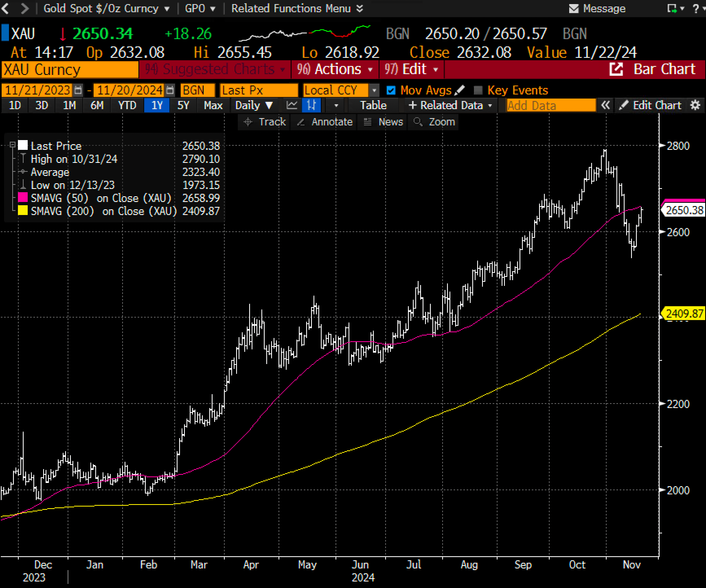Viewport: 706px width, 588px height.
Task: Go forward with the right arrow
Action: [24, 8]
